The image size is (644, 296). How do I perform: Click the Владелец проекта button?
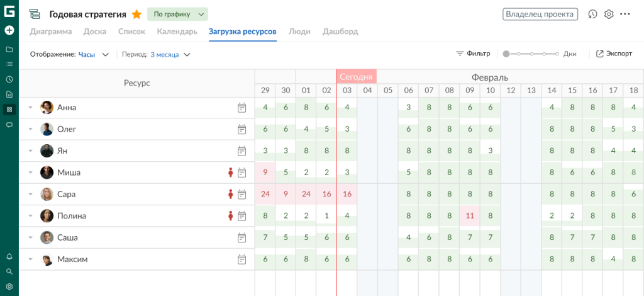(540, 14)
